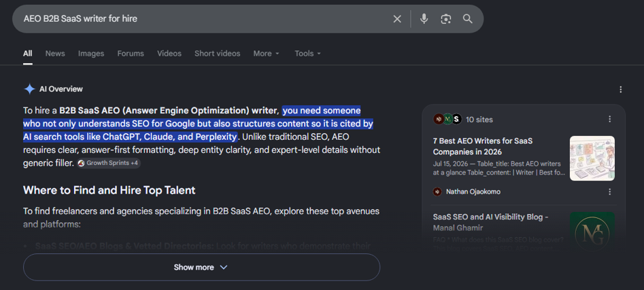This screenshot has width=644, height=290.
Task: Open the 10 sites panel three-dot menu
Action: (609, 119)
